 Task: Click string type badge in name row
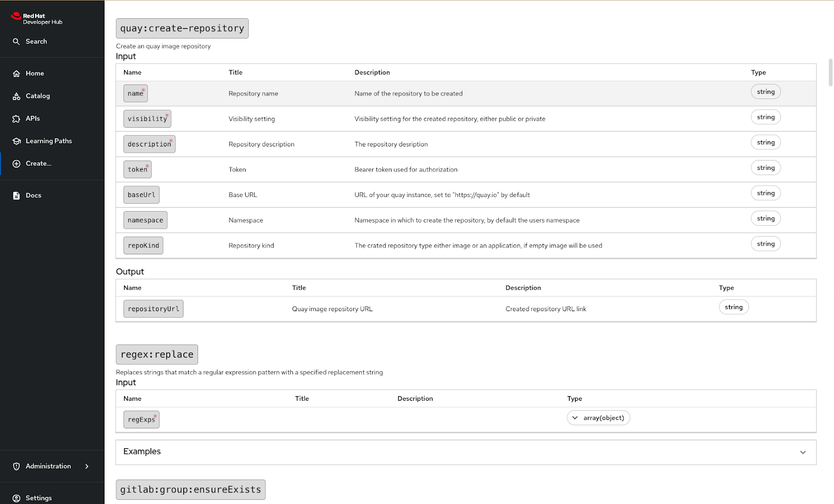[766, 92]
